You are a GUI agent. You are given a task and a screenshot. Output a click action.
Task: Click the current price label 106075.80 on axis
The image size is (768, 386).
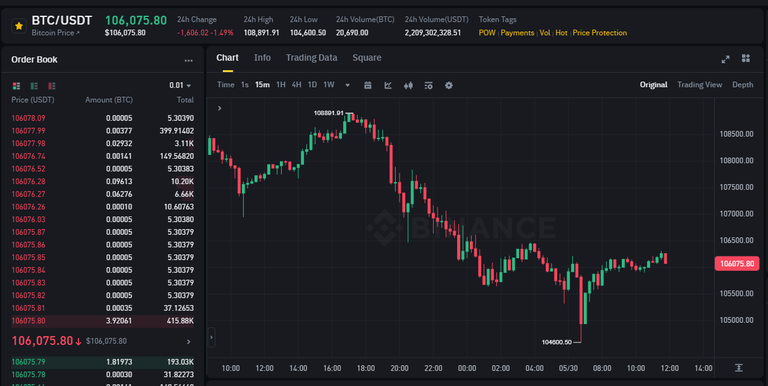click(737, 264)
